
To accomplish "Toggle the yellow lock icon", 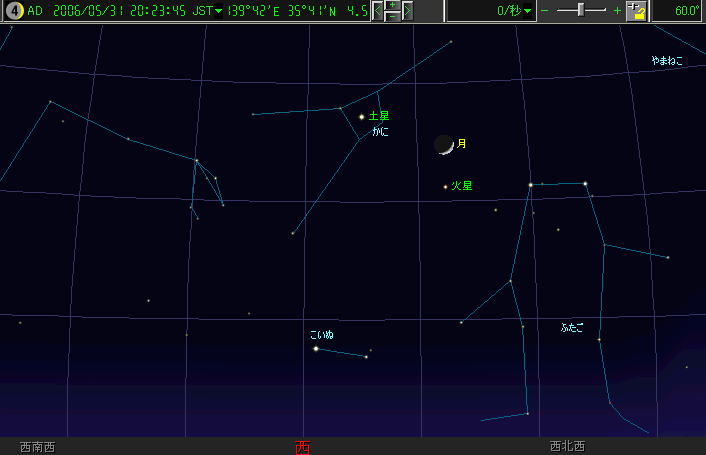I will (636, 11).
